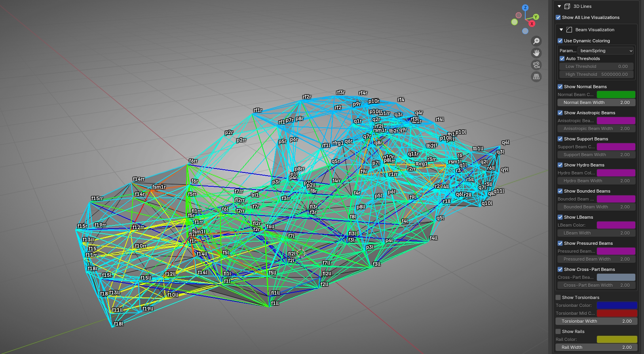This screenshot has width=644, height=354.
Task: Click the zoom view magnifier icon
Action: point(536,41)
